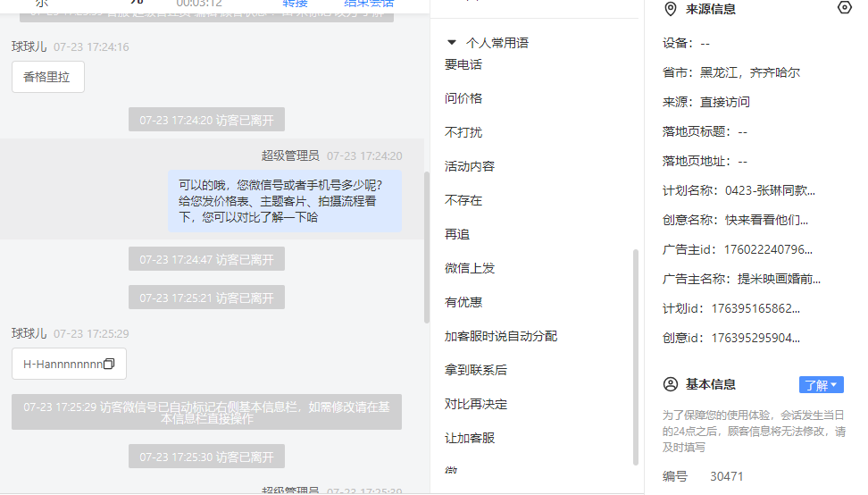Click the admin reply bubble about 价格表
Image resolution: width=868 pixels, height=495 pixels.
285,201
